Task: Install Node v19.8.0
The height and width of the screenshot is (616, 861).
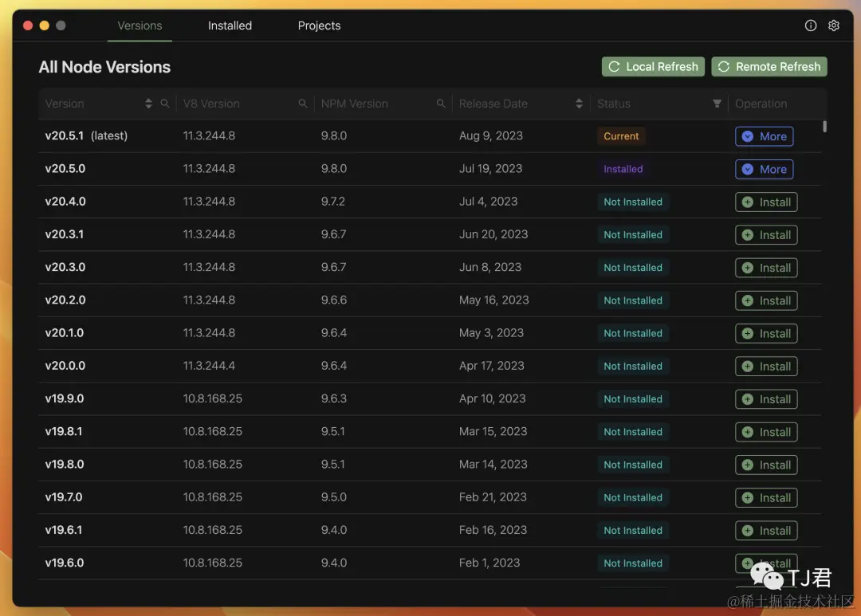Action: (766, 465)
